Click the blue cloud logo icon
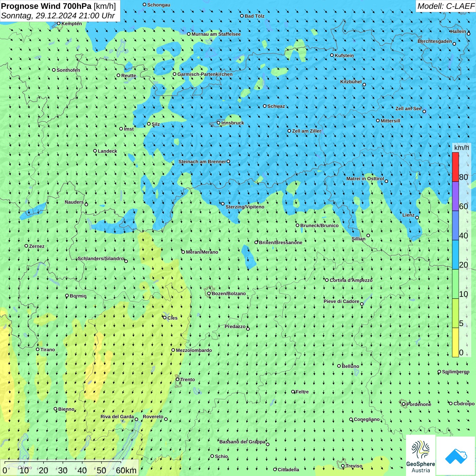 coord(456,456)
